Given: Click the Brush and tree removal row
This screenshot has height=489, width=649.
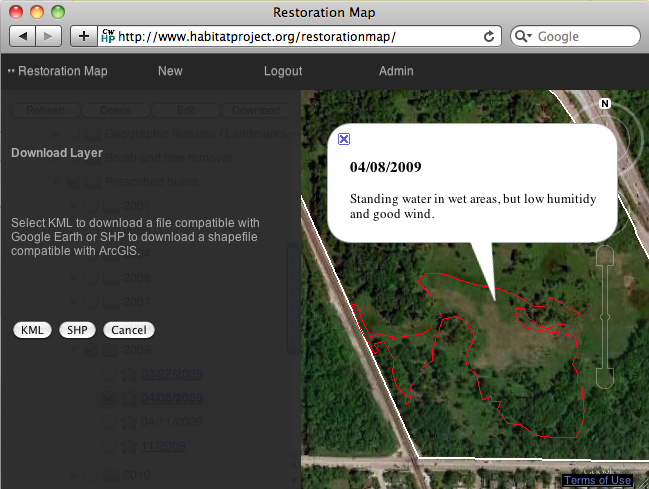Looking at the screenshot, I should [168, 158].
